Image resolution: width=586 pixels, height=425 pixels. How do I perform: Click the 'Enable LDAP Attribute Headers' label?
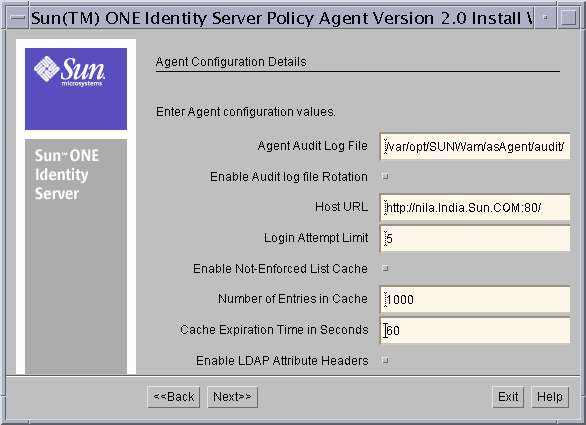click(282, 360)
